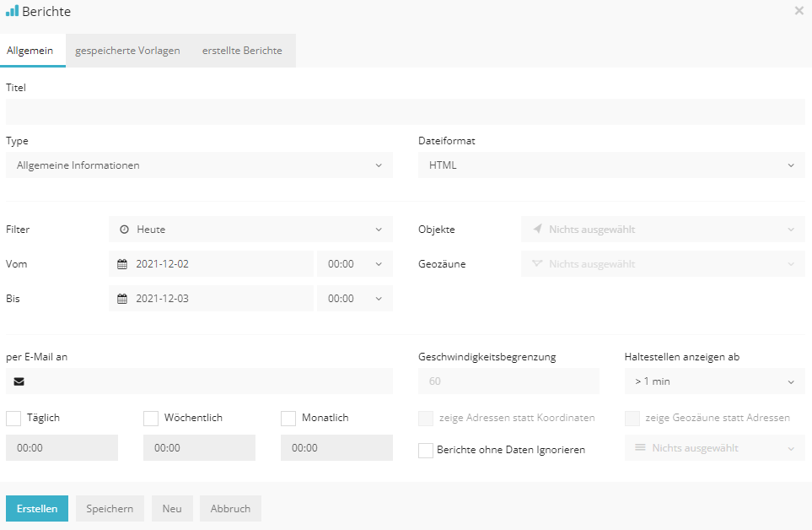Click the Berichte bar chart icon
The height and width of the screenshot is (530, 812).
coord(12,11)
